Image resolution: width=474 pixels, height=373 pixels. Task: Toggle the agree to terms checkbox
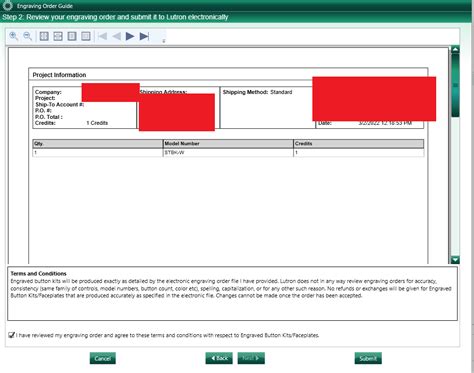point(12,335)
